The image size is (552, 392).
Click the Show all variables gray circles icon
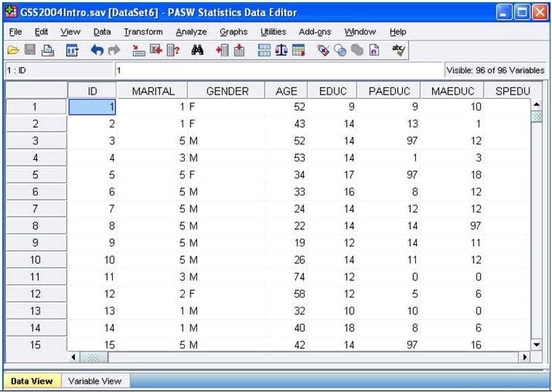pyautogui.click(x=357, y=50)
